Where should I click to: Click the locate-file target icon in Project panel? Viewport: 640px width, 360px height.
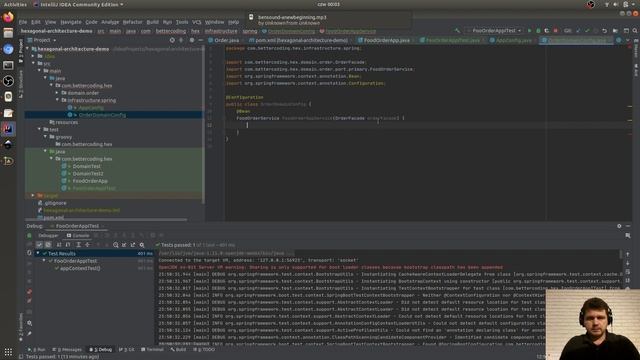pos(172,40)
